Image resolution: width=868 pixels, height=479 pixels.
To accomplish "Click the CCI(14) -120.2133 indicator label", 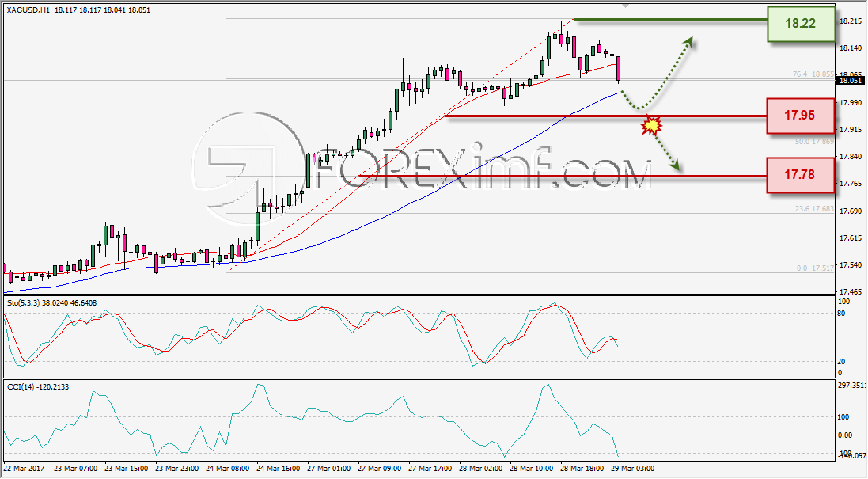I will click(x=38, y=386).
